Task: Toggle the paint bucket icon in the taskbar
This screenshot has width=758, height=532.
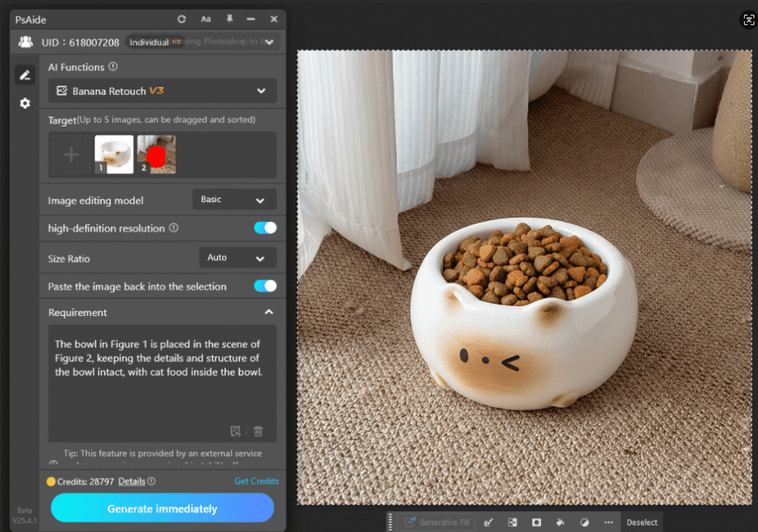Action: [x=560, y=522]
